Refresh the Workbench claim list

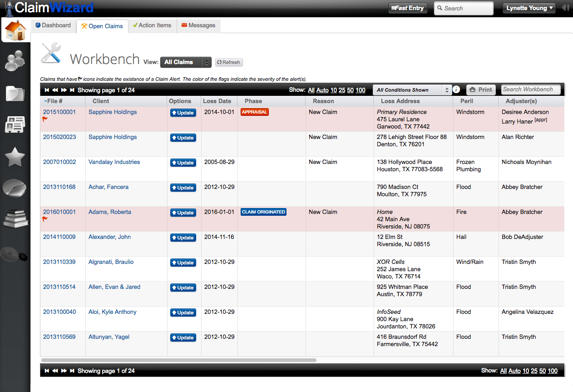[x=228, y=62]
